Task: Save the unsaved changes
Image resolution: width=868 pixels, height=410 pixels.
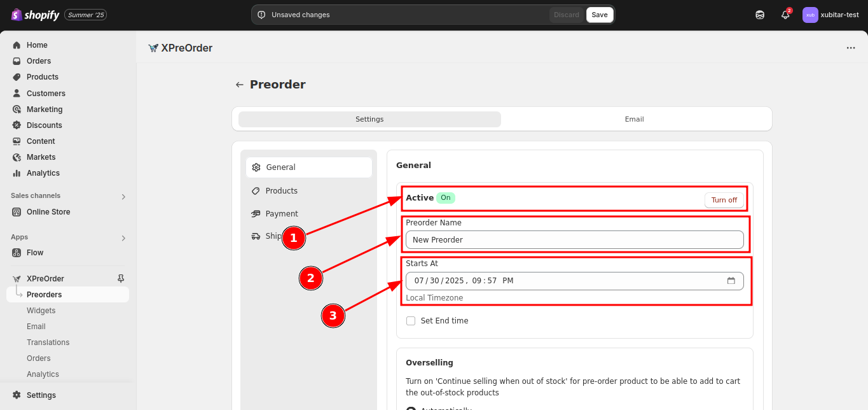Action: 599,15
